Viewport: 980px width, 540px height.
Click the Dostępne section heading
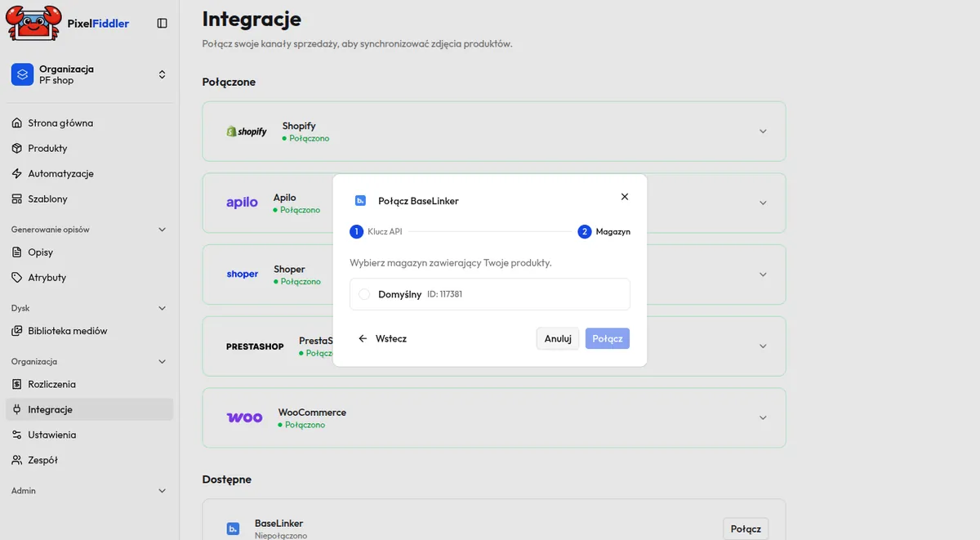click(x=227, y=480)
